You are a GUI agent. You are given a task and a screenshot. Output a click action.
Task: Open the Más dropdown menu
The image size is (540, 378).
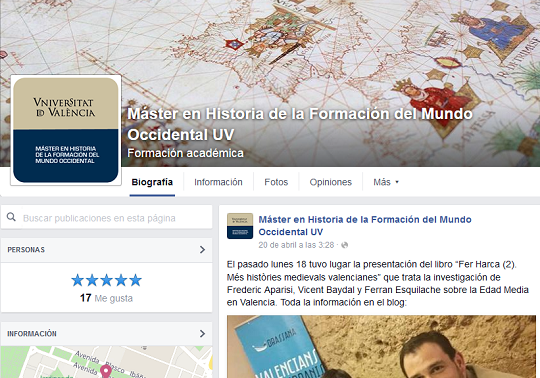click(386, 182)
